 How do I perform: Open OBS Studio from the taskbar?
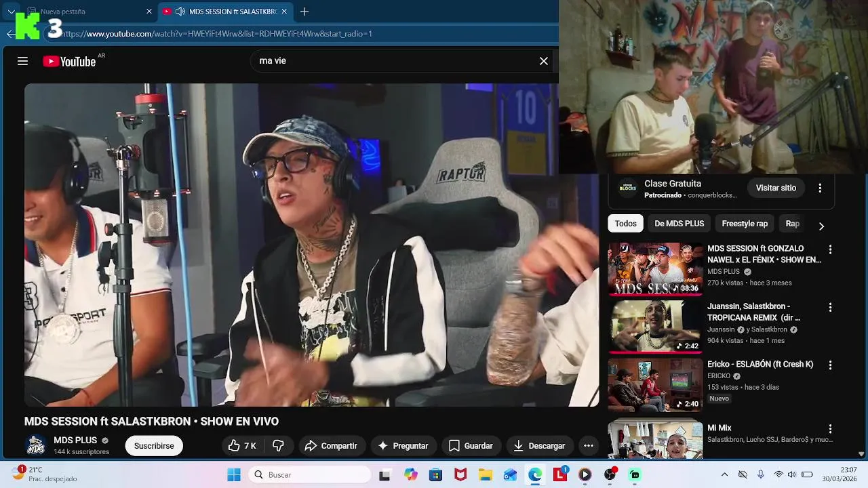click(x=610, y=474)
